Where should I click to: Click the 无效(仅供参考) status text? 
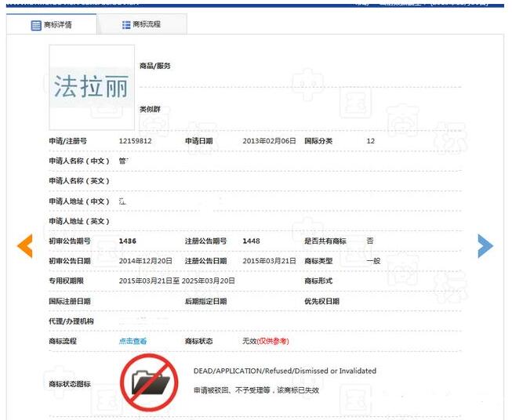pos(266,342)
